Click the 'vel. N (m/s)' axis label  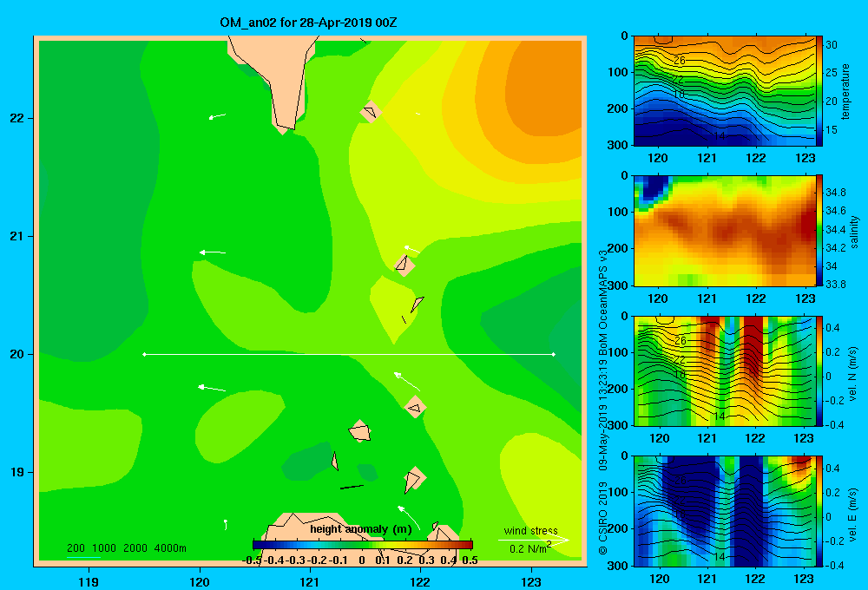853,374
